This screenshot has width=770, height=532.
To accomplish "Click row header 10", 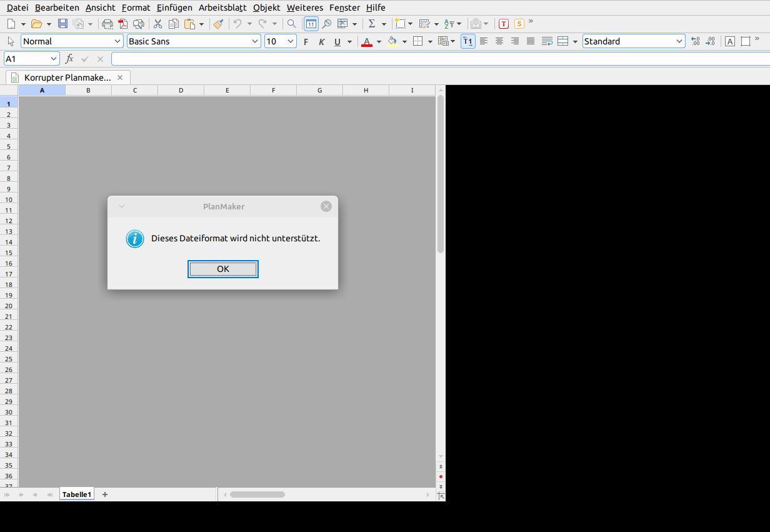I will coord(9,199).
